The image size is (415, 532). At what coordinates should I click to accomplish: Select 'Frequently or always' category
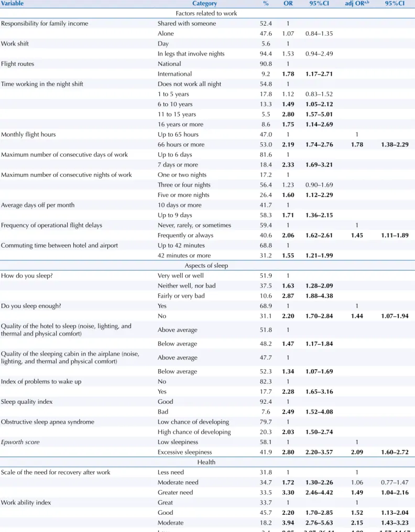[185, 236]
